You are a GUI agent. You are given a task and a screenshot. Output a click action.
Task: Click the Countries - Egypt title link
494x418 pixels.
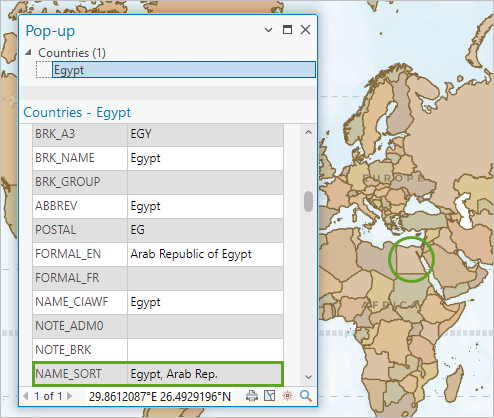pyautogui.click(x=77, y=112)
